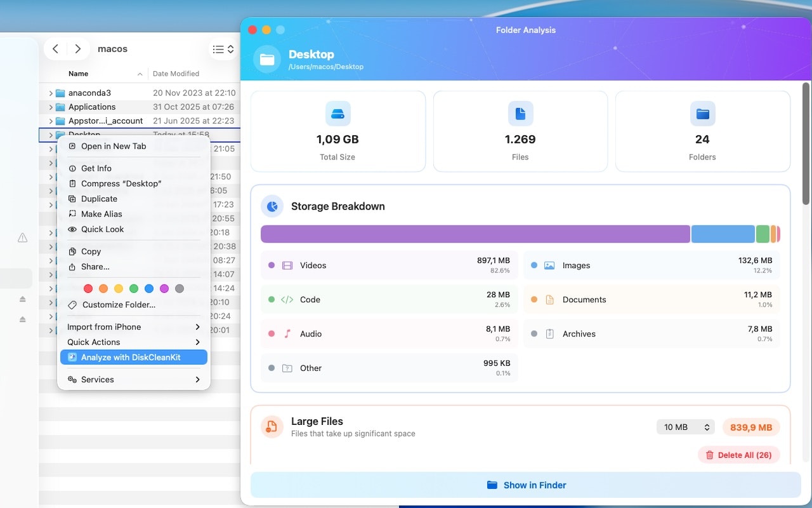Open the Finder list view options dropdown
812x508 pixels.
[x=223, y=49]
